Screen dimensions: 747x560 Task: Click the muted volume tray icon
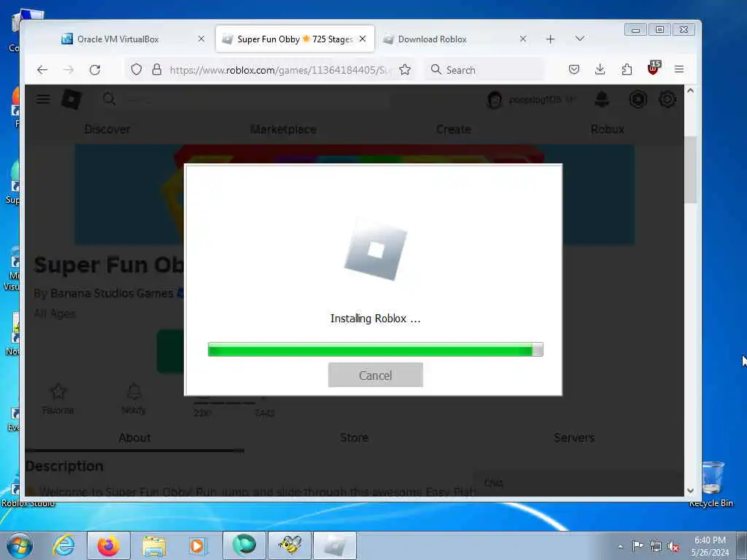click(x=674, y=546)
